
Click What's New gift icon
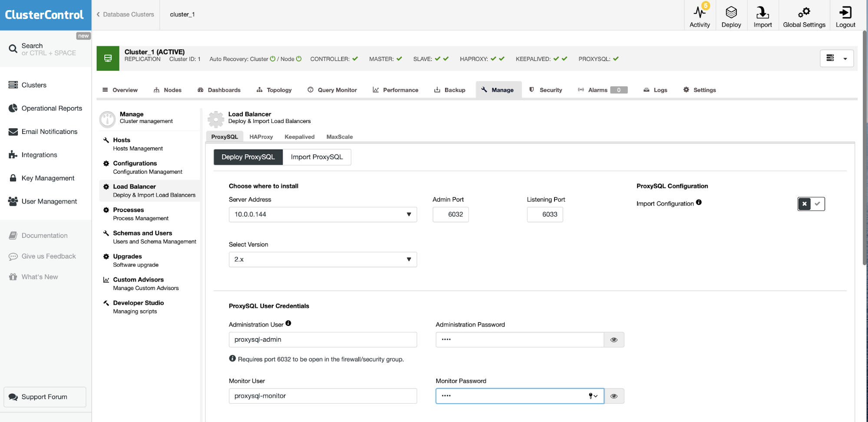(x=13, y=277)
